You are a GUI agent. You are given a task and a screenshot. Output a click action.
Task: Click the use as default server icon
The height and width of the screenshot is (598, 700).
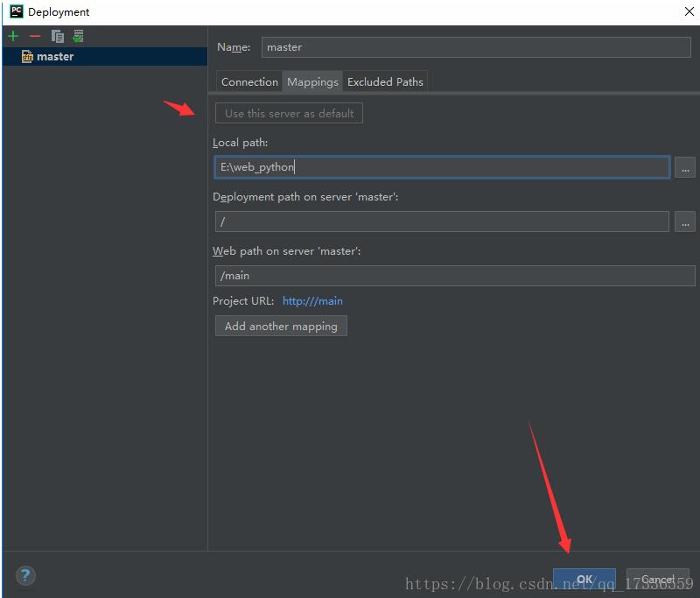(79, 36)
